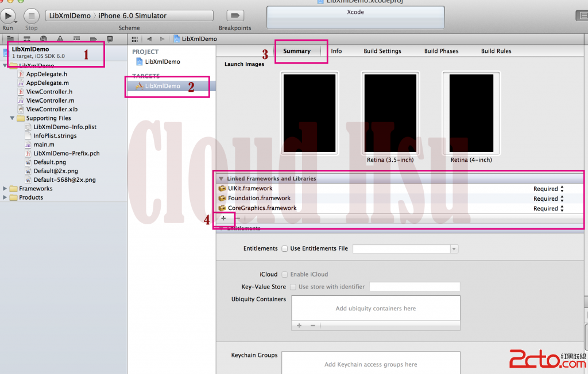Expand the Frameworks group
This screenshot has width=588, height=374.
(x=5, y=189)
